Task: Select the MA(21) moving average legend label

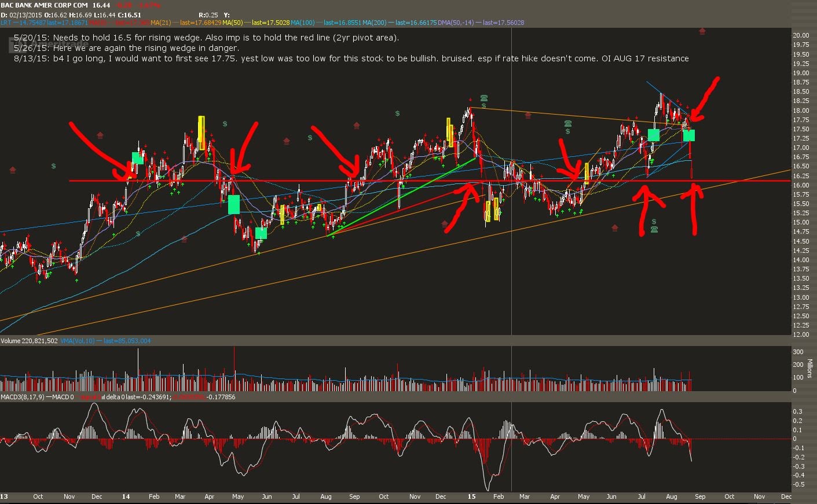Action: (x=160, y=23)
